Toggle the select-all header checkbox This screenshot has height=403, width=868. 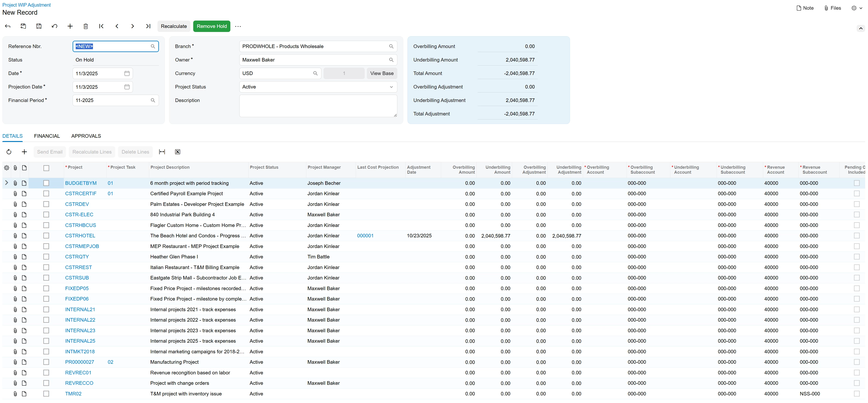(46, 168)
